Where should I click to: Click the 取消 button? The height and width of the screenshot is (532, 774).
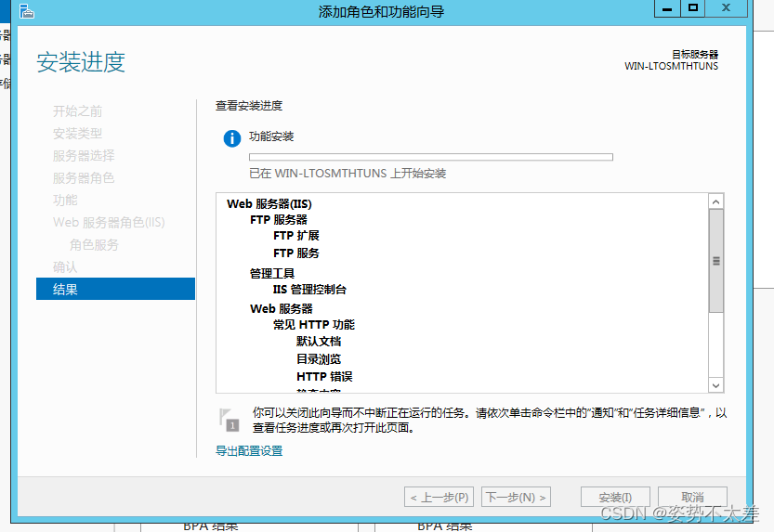[692, 497]
